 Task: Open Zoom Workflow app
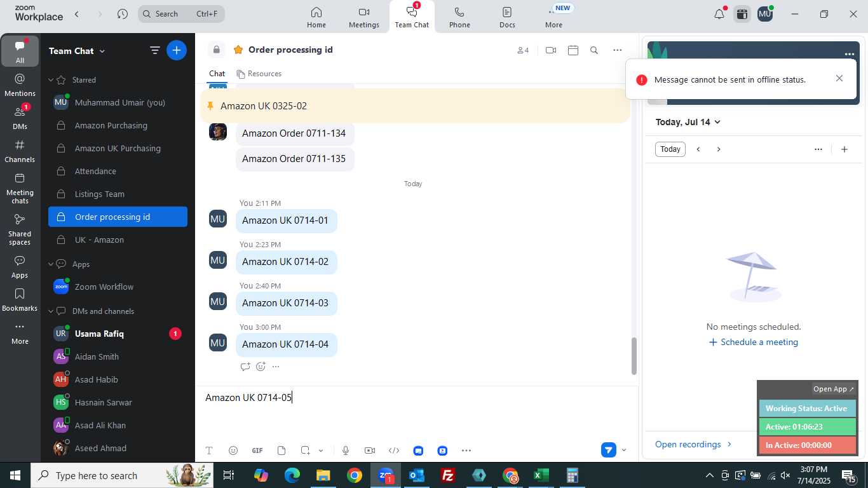(x=118, y=287)
